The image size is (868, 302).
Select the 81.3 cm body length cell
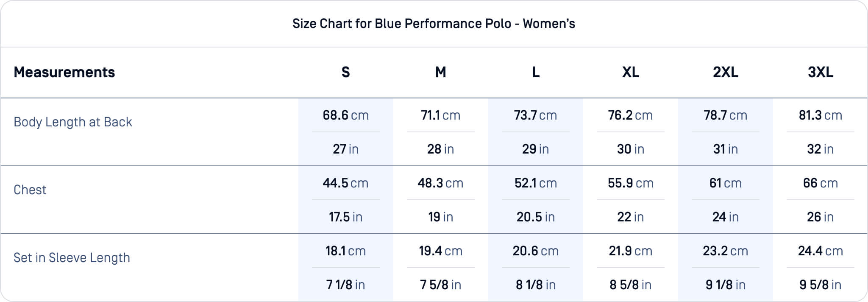click(820, 115)
